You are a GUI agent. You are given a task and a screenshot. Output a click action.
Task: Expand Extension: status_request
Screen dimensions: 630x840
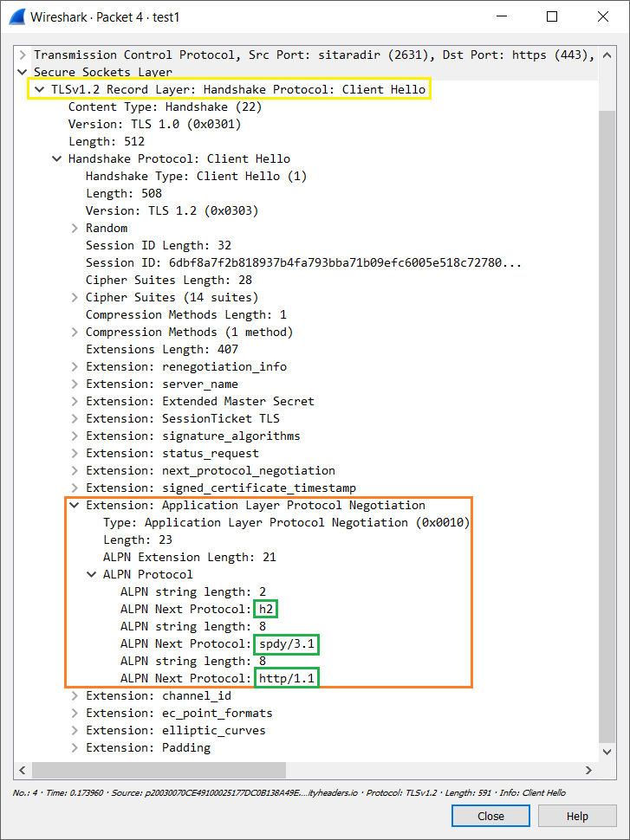coord(74,453)
